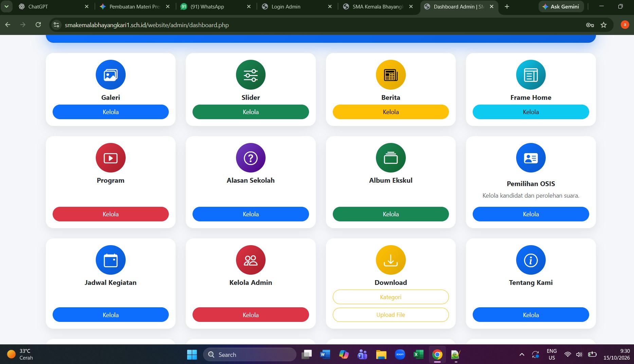Click the Galeri image icon
This screenshot has width=634, height=364.
point(110,75)
